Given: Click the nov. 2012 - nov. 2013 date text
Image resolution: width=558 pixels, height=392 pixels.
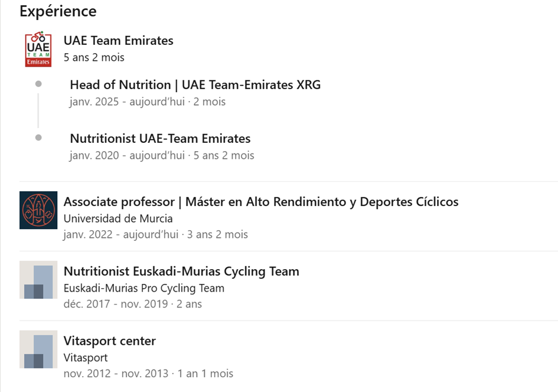Looking at the screenshot, I should (x=116, y=374).
